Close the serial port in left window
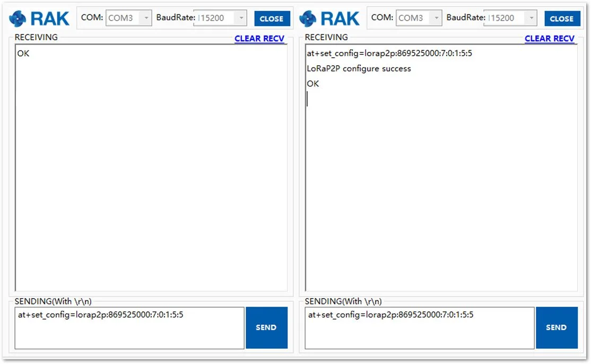Screen dimensions: 591x364 point(272,19)
